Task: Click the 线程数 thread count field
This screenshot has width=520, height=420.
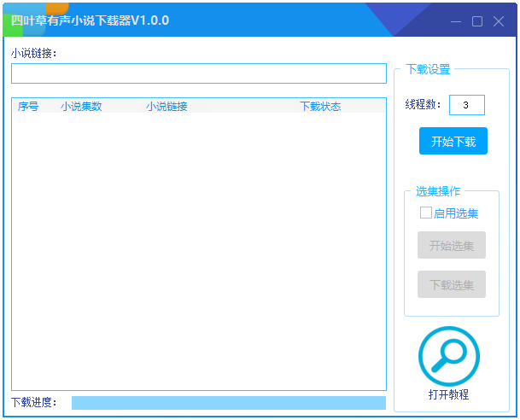Action: point(466,105)
